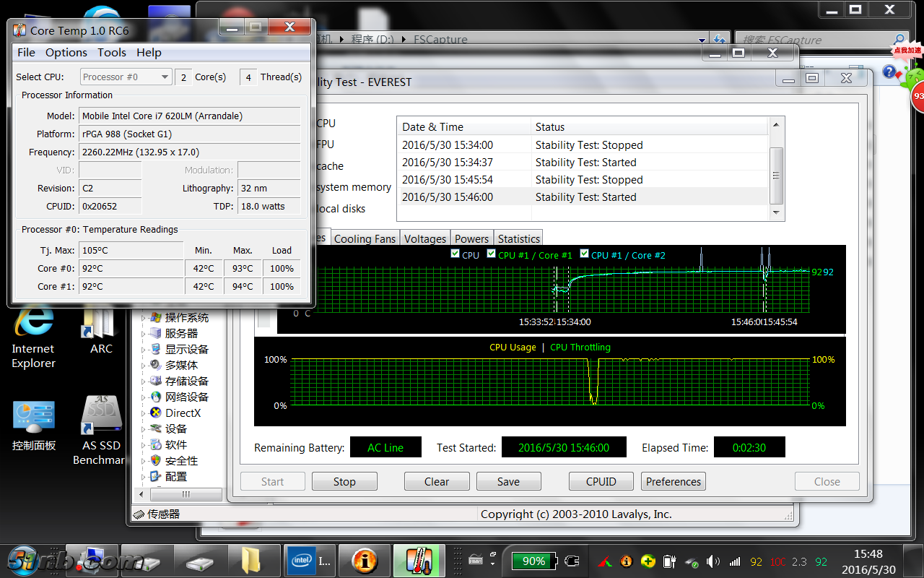The image size is (924, 578).
Task: Click the Preferences button
Action: click(x=673, y=481)
